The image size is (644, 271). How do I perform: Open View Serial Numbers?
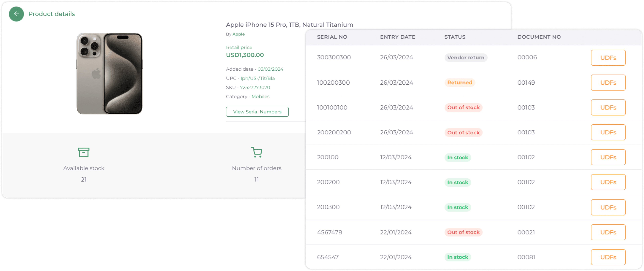click(x=257, y=112)
